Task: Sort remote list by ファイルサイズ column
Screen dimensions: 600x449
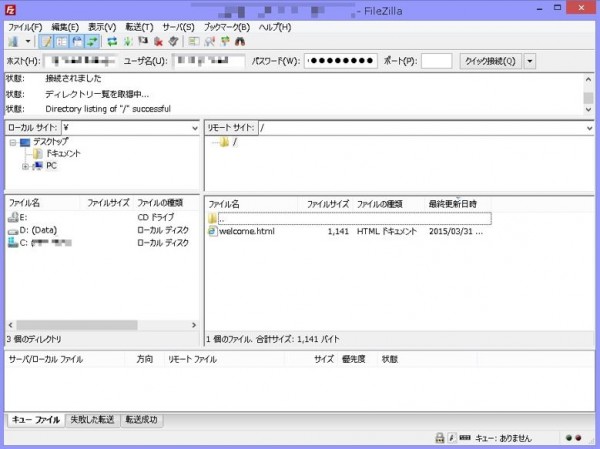Action: click(325, 204)
